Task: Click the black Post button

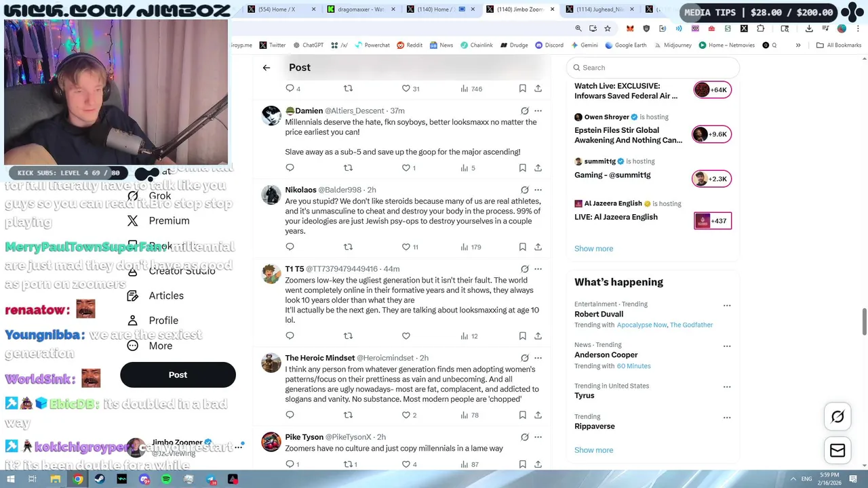Action: (178, 375)
